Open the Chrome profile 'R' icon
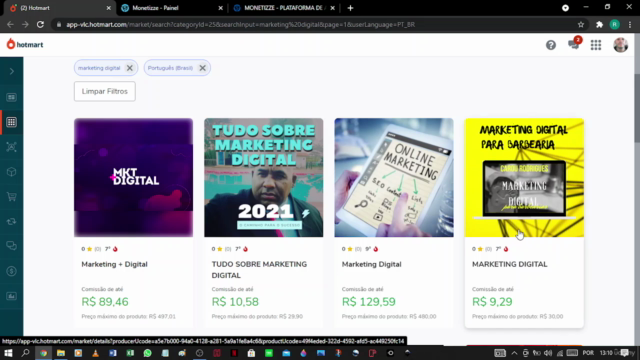This screenshot has height=360, width=640. (614, 24)
